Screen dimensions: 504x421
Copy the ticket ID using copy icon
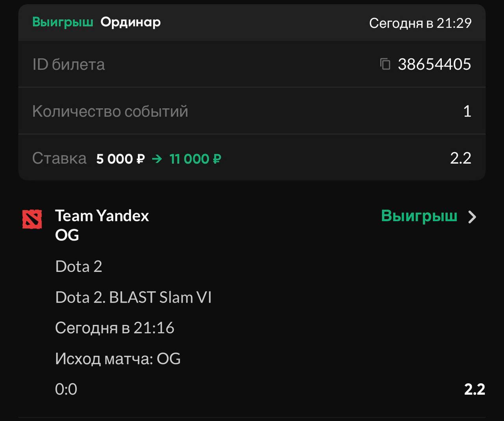tap(385, 64)
